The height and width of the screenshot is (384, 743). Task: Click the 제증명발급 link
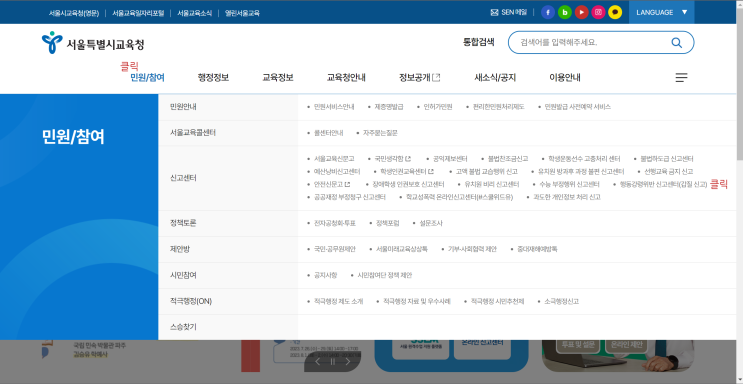click(x=389, y=107)
